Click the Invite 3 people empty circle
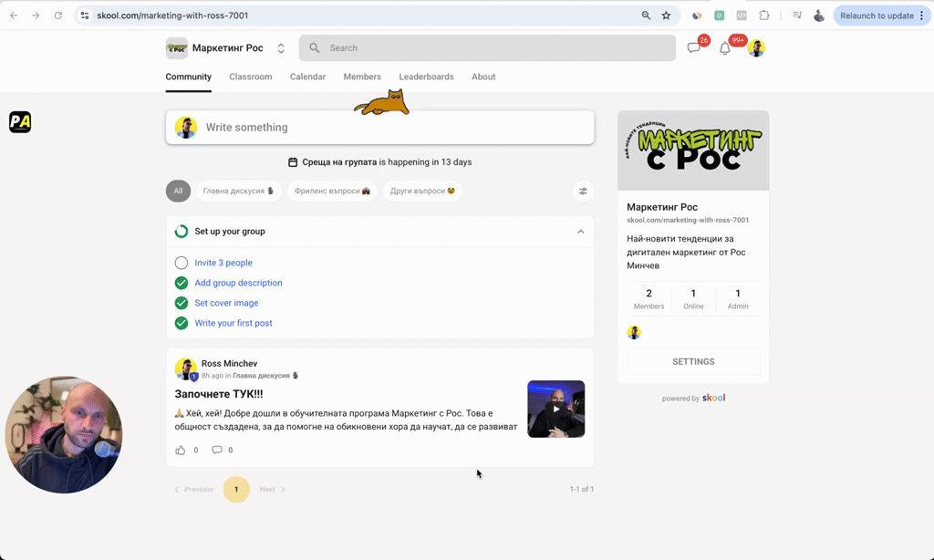Screen dimensions: 934x560 [x=182, y=263]
